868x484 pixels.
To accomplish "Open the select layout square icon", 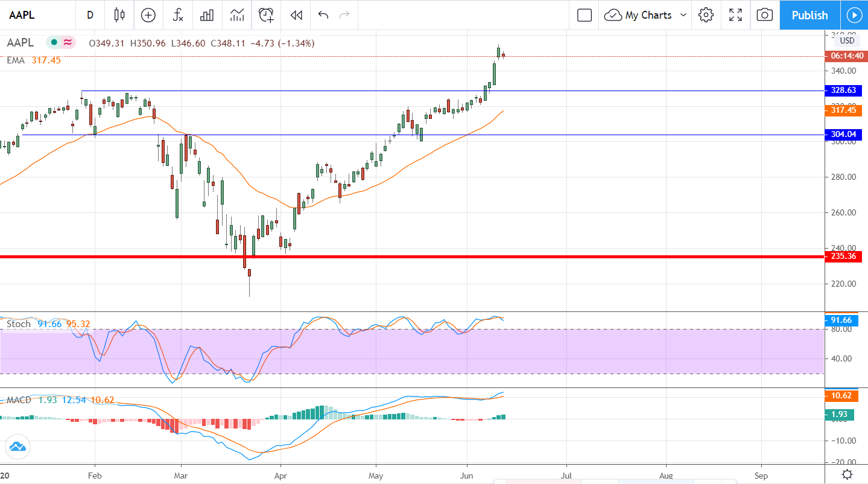I will [x=584, y=15].
